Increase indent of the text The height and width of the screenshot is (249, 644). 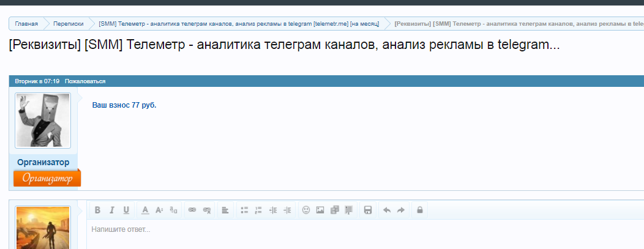click(x=287, y=210)
